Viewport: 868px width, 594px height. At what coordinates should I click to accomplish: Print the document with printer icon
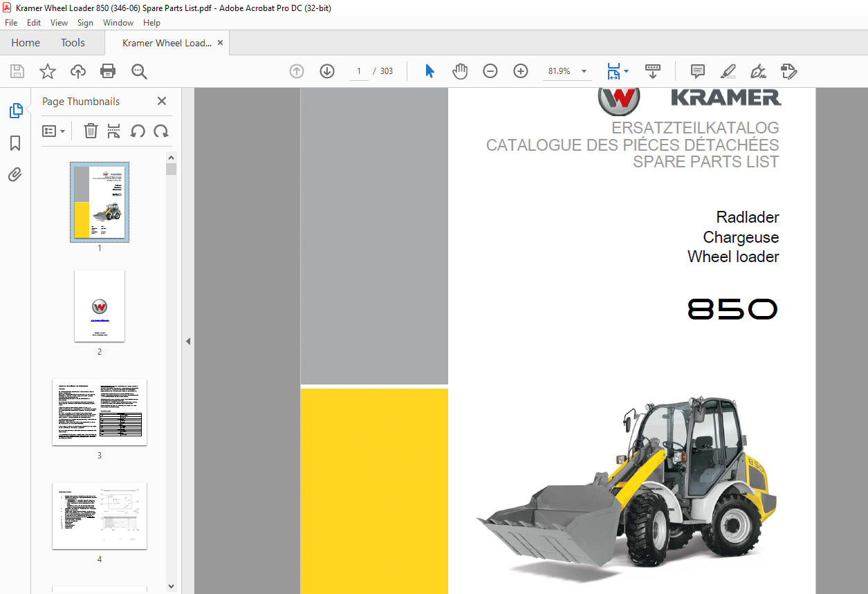[108, 71]
